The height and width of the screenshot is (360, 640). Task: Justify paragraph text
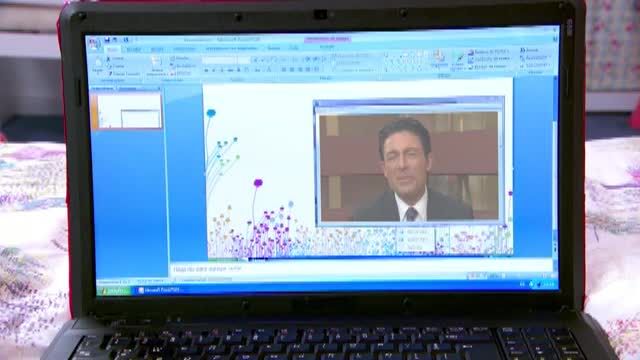[x=309, y=70]
